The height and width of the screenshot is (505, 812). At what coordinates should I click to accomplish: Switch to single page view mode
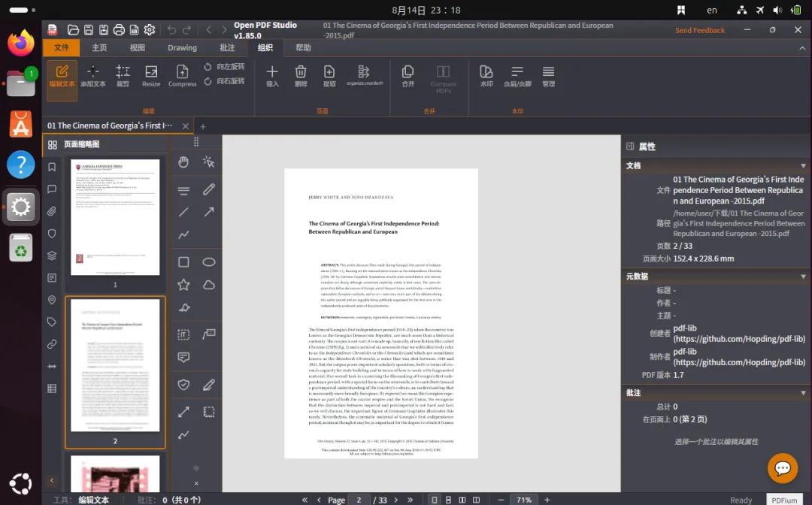pyautogui.click(x=435, y=500)
